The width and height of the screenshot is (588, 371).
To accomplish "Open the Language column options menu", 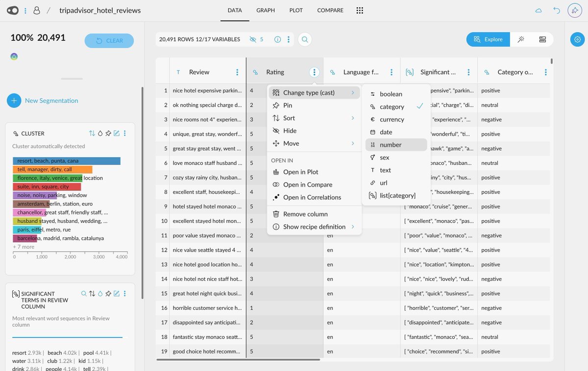I will tap(392, 72).
